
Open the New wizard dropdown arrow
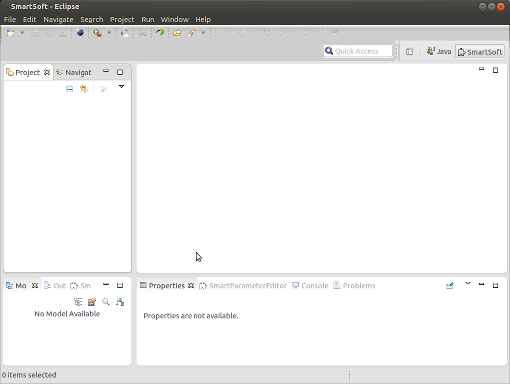point(22,33)
